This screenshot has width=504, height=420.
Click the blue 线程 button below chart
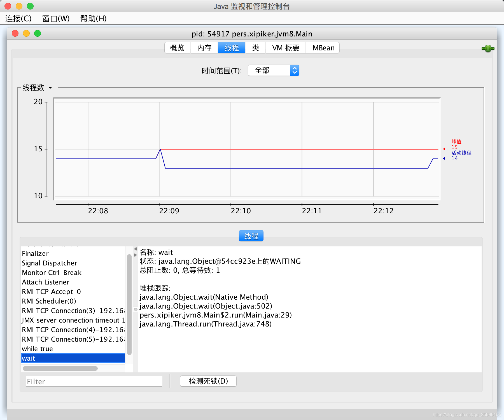point(251,236)
